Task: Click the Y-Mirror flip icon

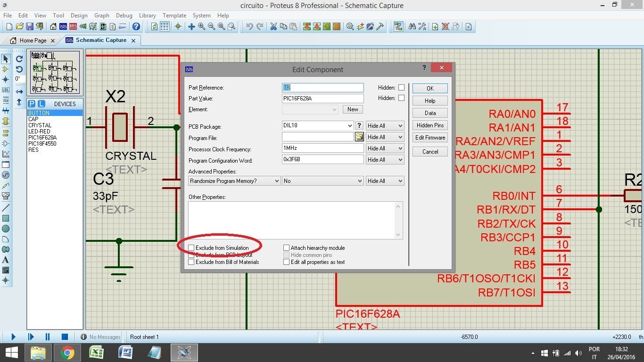Action: click(x=19, y=102)
